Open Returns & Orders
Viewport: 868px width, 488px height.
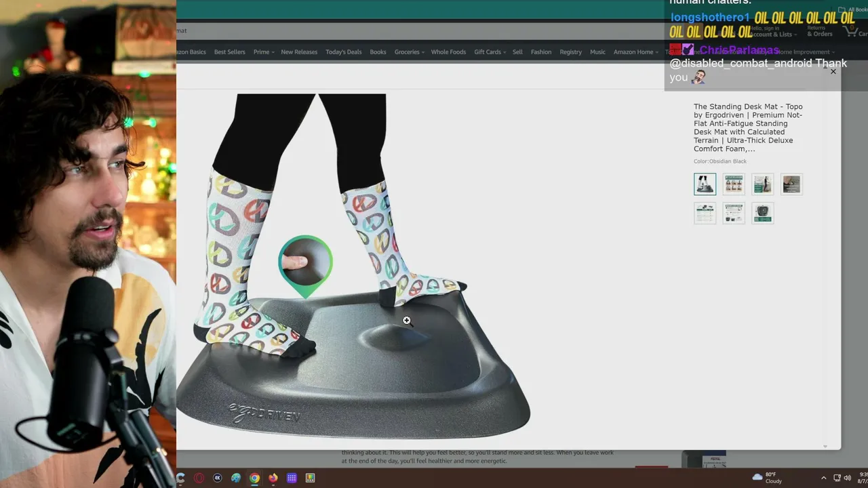click(820, 31)
